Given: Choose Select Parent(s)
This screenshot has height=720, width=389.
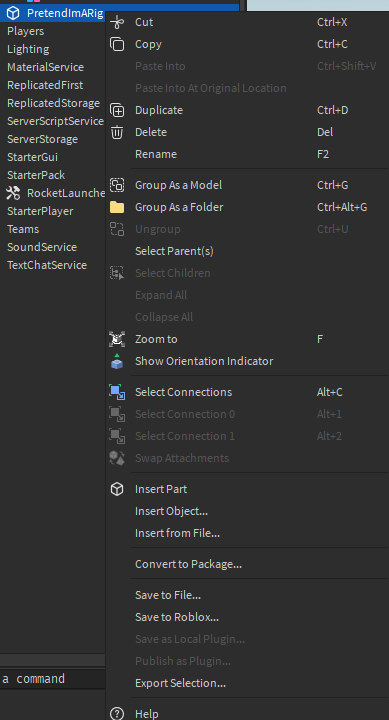Looking at the screenshot, I should tap(248, 251).
